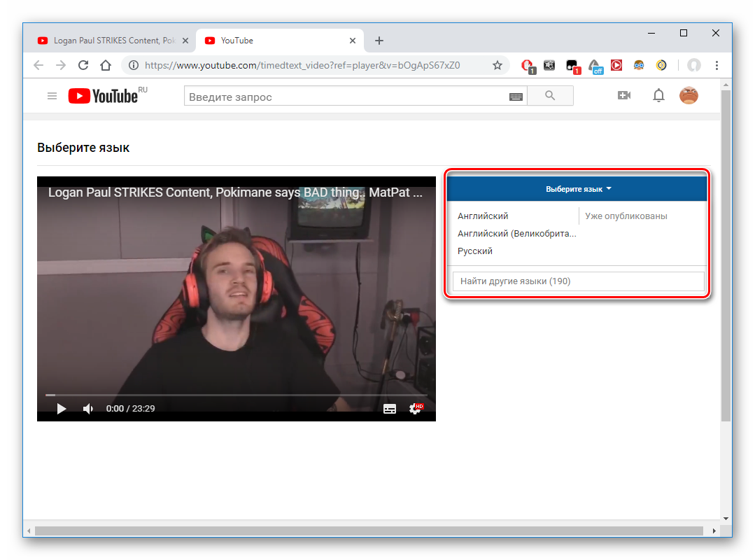755x560 pixels.
Task: Play the video
Action: pos(61,409)
